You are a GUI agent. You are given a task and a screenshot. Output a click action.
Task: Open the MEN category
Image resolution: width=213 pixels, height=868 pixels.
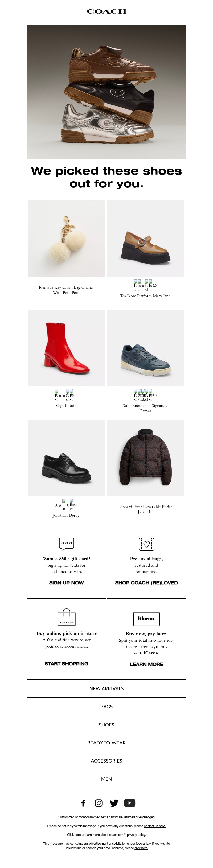pos(106,779)
